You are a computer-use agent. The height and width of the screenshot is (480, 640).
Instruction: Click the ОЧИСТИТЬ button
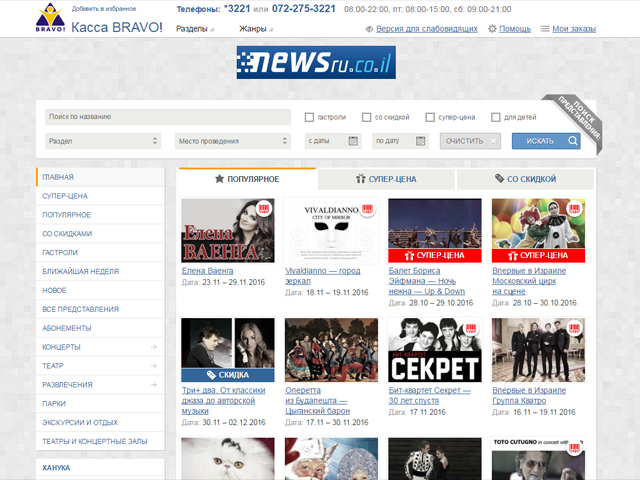pyautogui.click(x=470, y=141)
